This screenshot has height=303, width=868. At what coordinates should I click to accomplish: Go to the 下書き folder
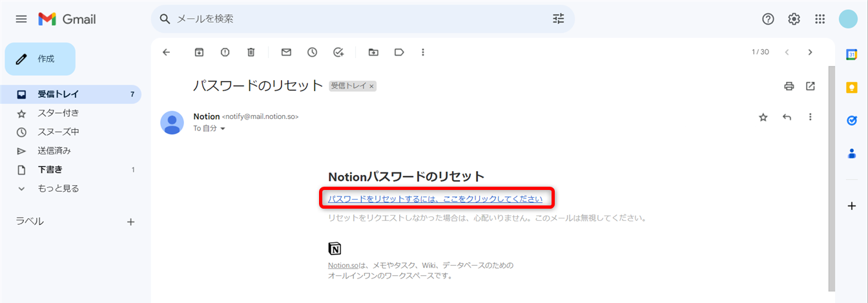click(50, 170)
